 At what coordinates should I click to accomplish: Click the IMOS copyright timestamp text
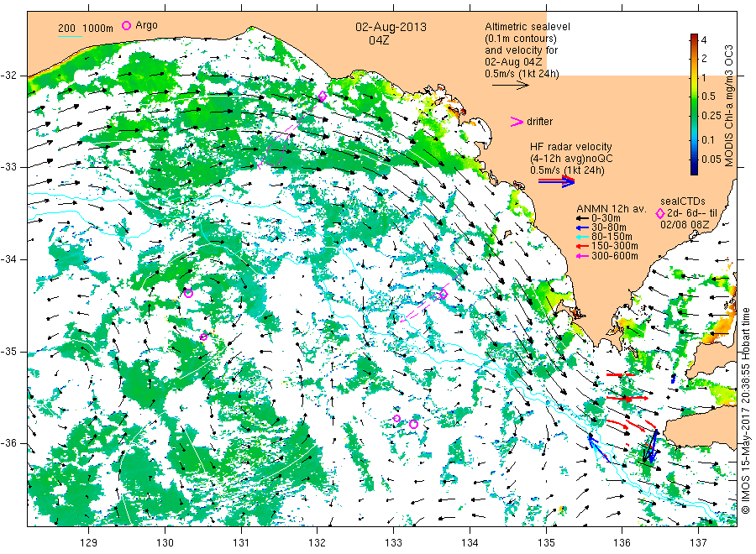pos(745,410)
